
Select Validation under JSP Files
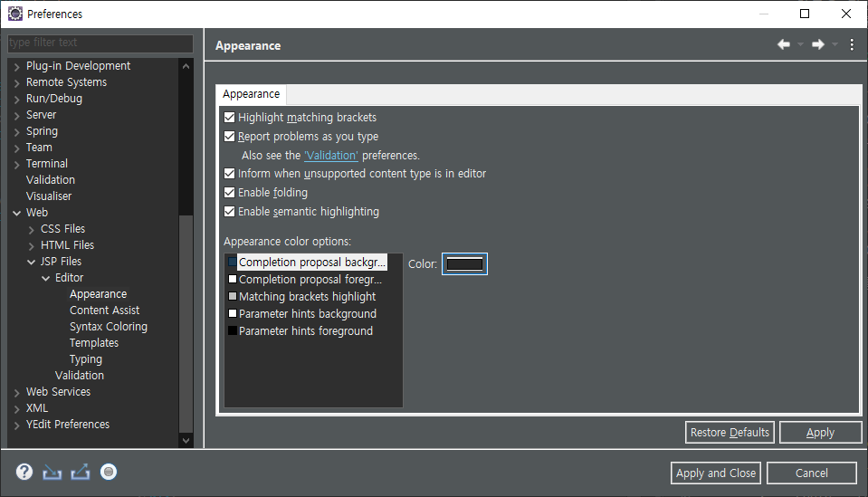pos(79,376)
